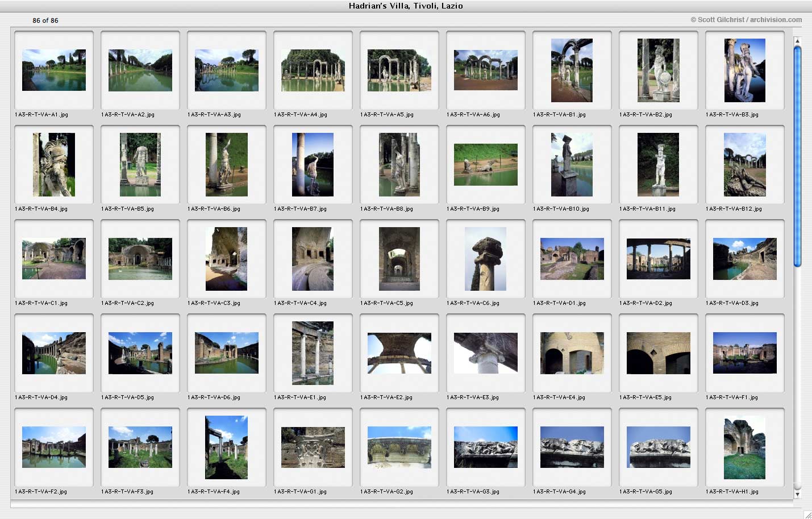Click the window resize grip handle
The width and height of the screenshot is (812, 519).
[807, 514]
